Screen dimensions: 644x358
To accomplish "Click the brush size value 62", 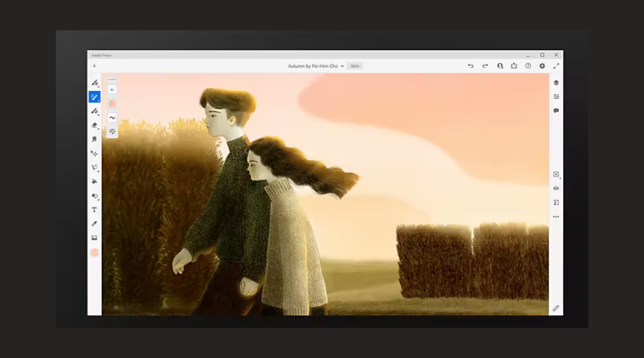I will [x=112, y=89].
